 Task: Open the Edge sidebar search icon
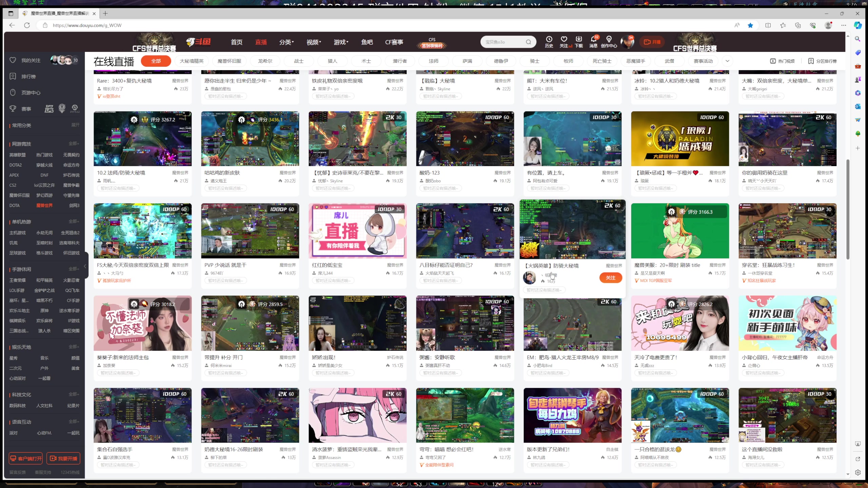tap(857, 39)
